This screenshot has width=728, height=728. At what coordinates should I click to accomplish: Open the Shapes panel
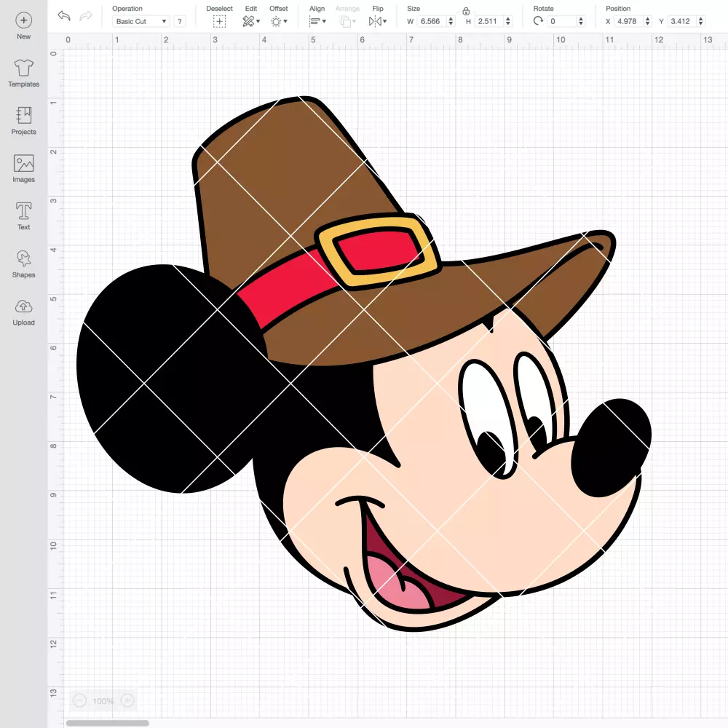pyautogui.click(x=24, y=264)
